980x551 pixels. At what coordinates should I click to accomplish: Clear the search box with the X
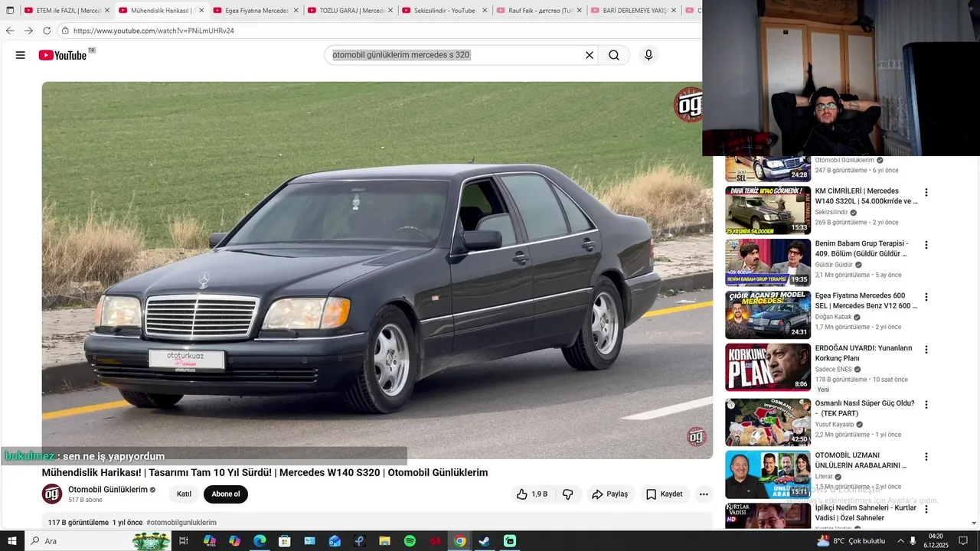(x=590, y=55)
